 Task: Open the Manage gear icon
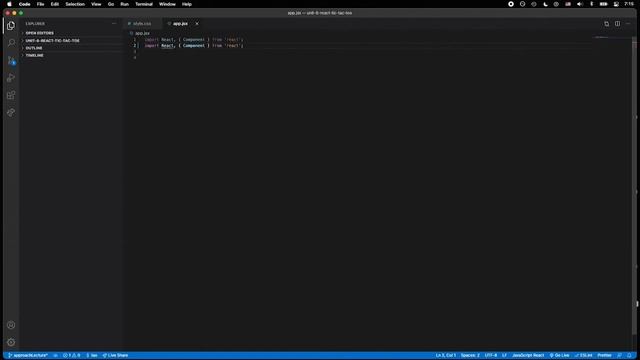(11, 342)
